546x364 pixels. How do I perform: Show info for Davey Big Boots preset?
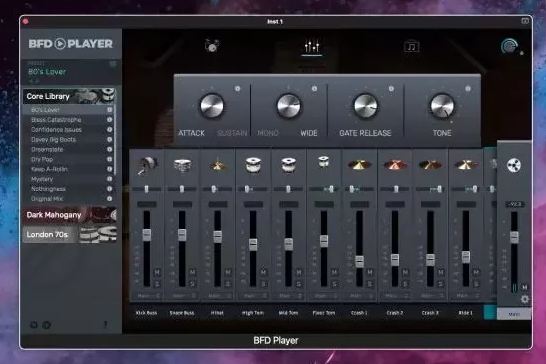coord(109,139)
